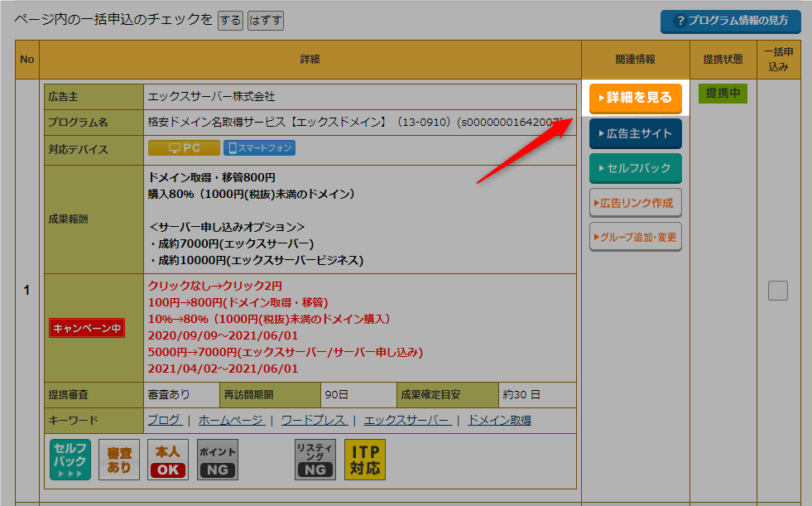Click the No column header
Screen dimensions: 812x506
tap(27, 60)
